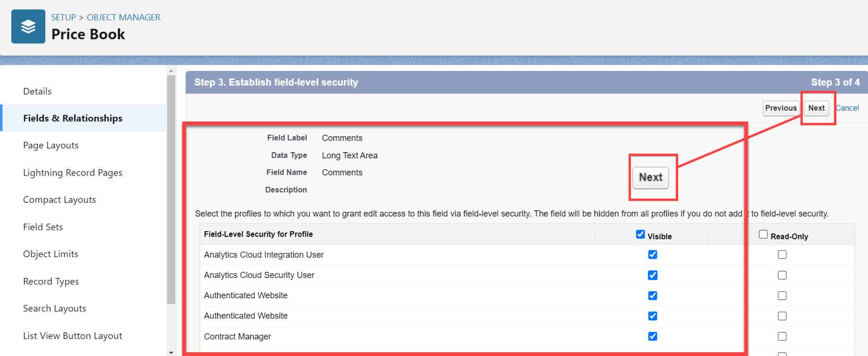This screenshot has width=868, height=356.
Task: Select Compact Layouts in the sidebar
Action: (59, 200)
